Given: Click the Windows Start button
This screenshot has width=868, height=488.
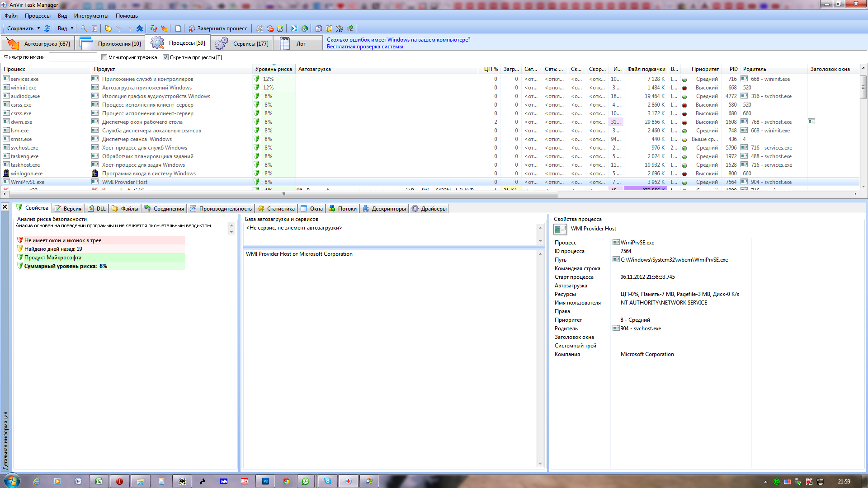Looking at the screenshot, I should [x=12, y=481].
